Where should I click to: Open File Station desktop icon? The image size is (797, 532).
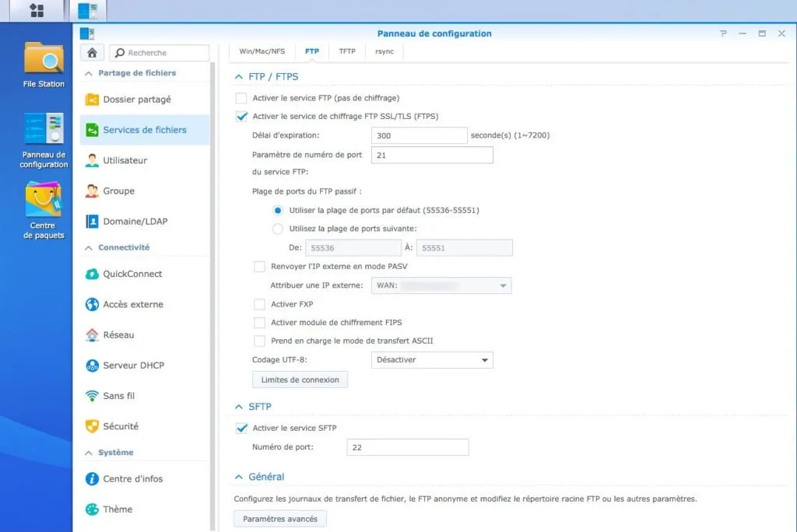44,65
